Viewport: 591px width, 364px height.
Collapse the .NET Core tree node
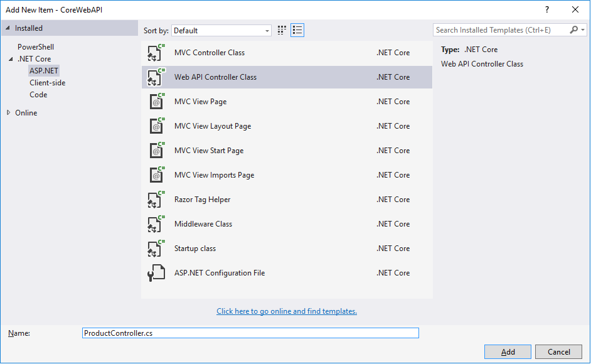[x=10, y=59]
